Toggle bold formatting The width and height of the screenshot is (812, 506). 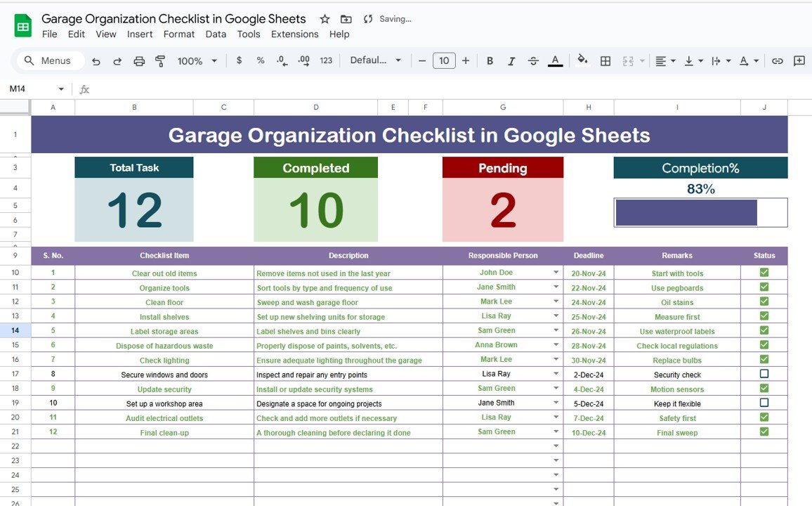click(x=490, y=60)
